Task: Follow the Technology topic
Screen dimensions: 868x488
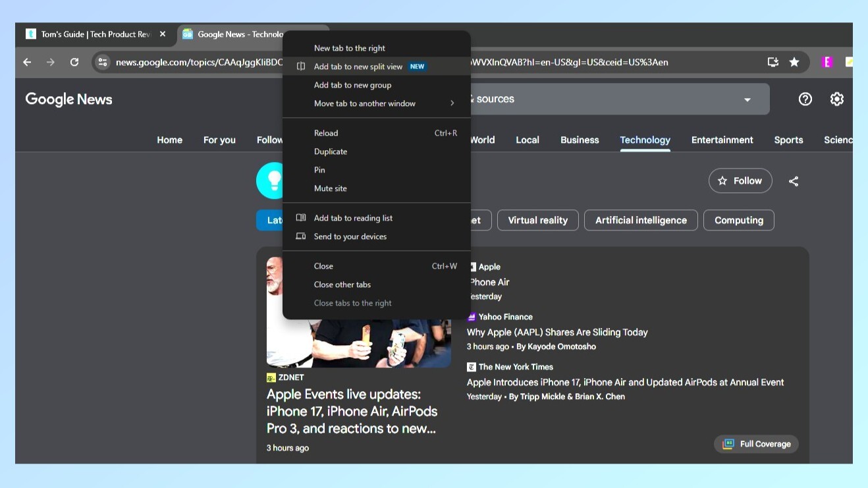Action: pyautogui.click(x=740, y=181)
